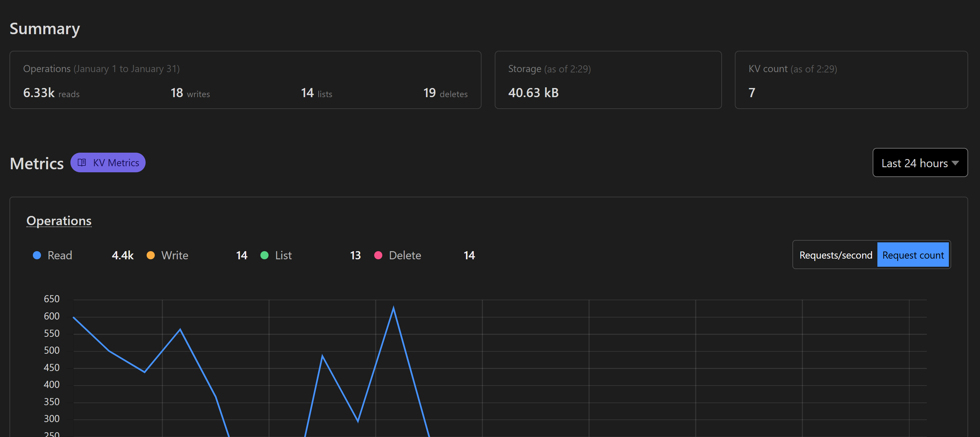Viewport: 980px width, 437px height.
Task: Toggle the Read series label in legend
Action: pyautogui.click(x=60, y=255)
